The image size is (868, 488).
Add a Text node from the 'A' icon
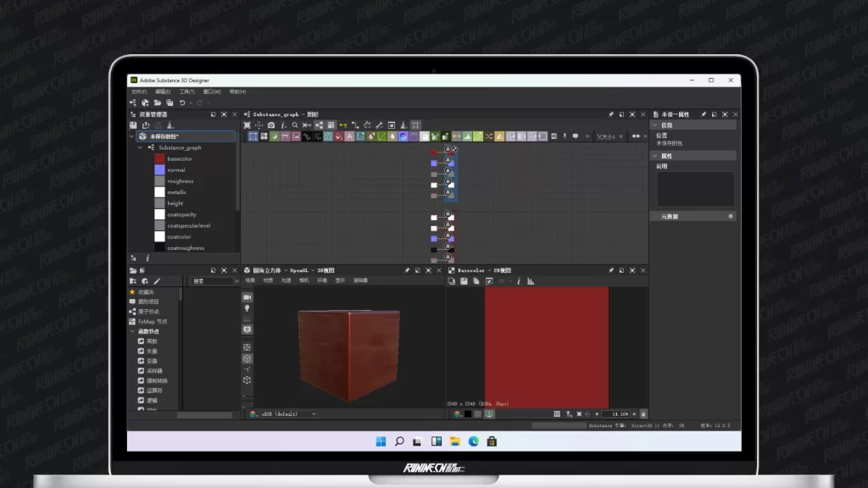(349, 136)
